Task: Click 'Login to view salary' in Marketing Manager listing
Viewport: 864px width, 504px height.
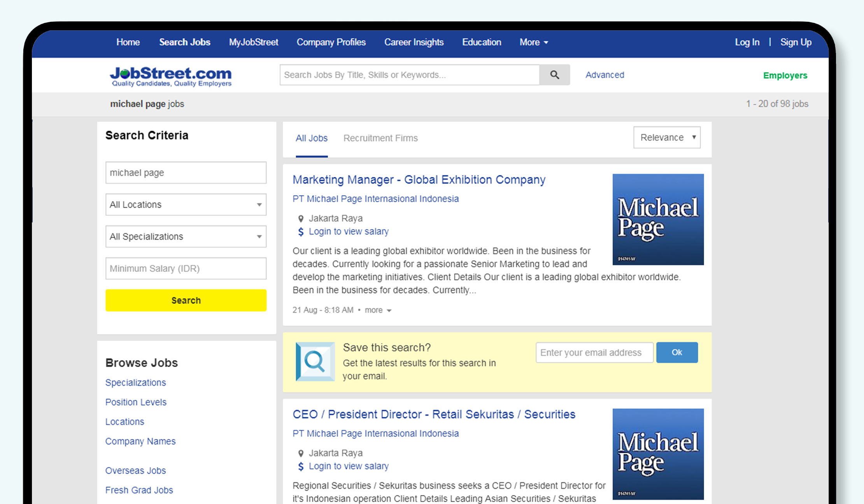Action: [349, 231]
